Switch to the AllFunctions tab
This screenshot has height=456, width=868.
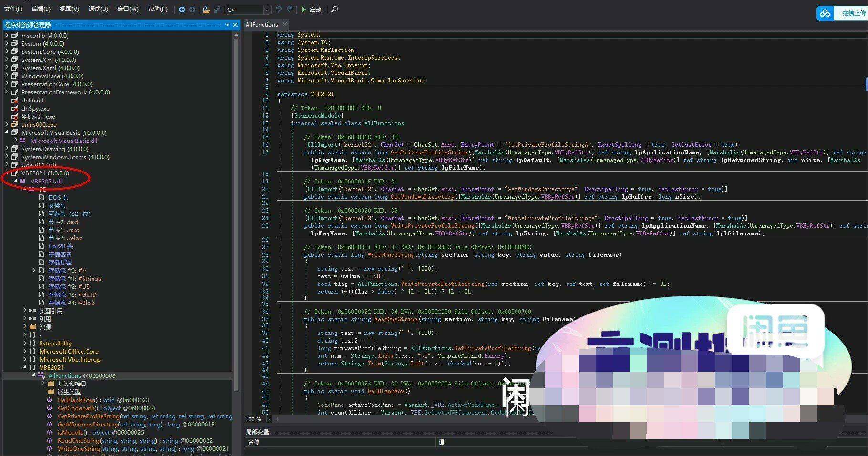coord(262,25)
